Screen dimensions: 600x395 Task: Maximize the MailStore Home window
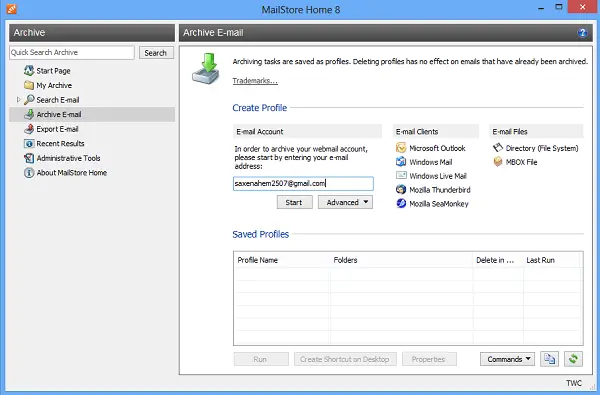[559, 8]
